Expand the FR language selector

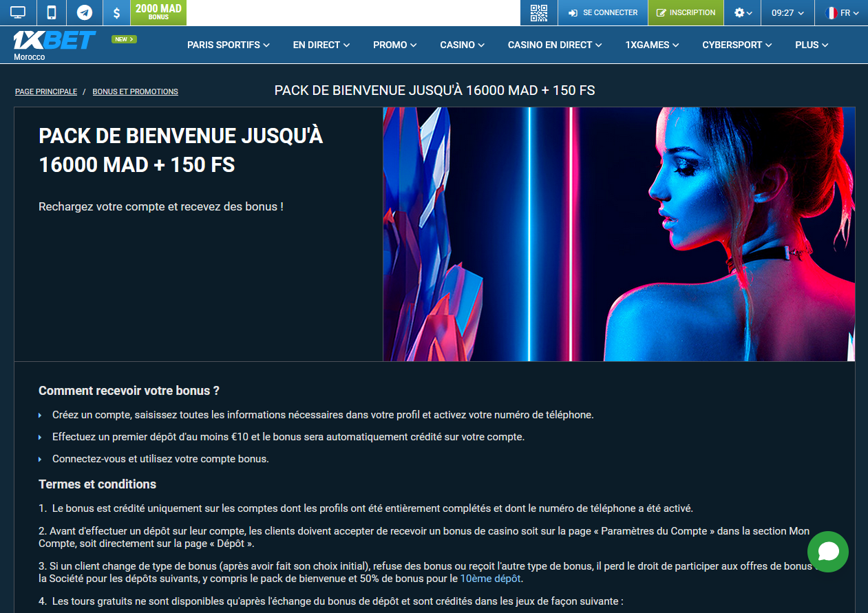(x=841, y=12)
